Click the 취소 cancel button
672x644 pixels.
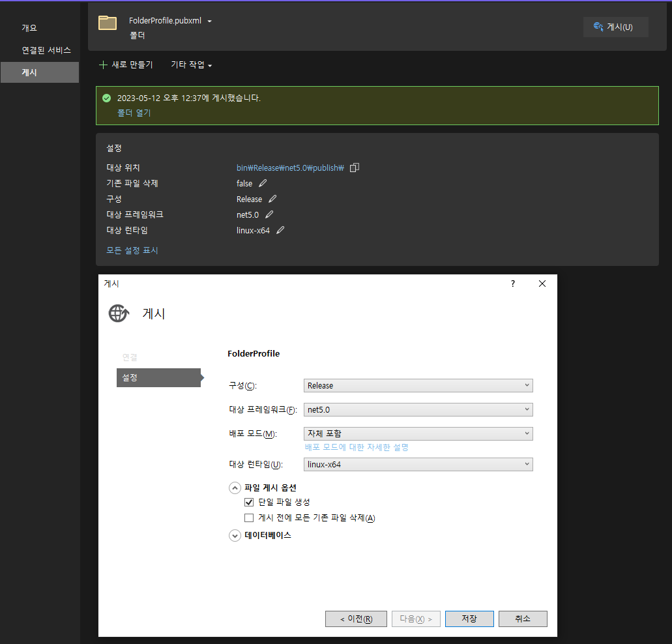pos(523,619)
